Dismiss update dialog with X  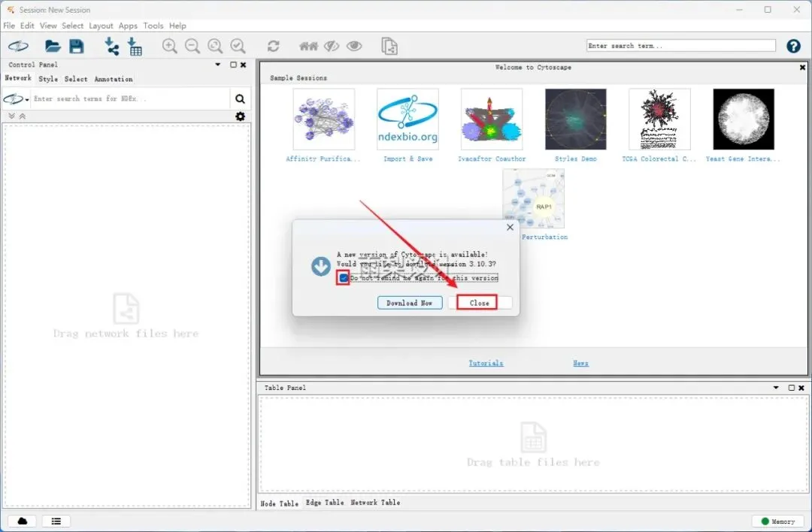tap(510, 227)
